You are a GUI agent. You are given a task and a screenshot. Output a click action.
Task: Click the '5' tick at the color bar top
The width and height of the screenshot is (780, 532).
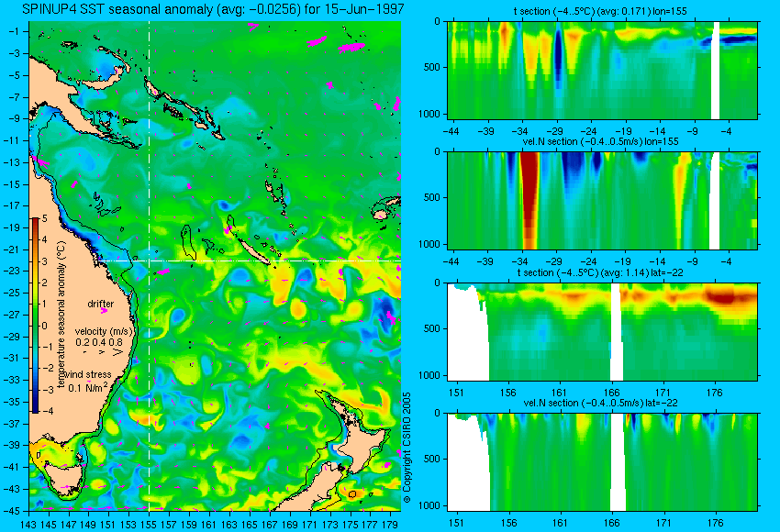pos(45,218)
